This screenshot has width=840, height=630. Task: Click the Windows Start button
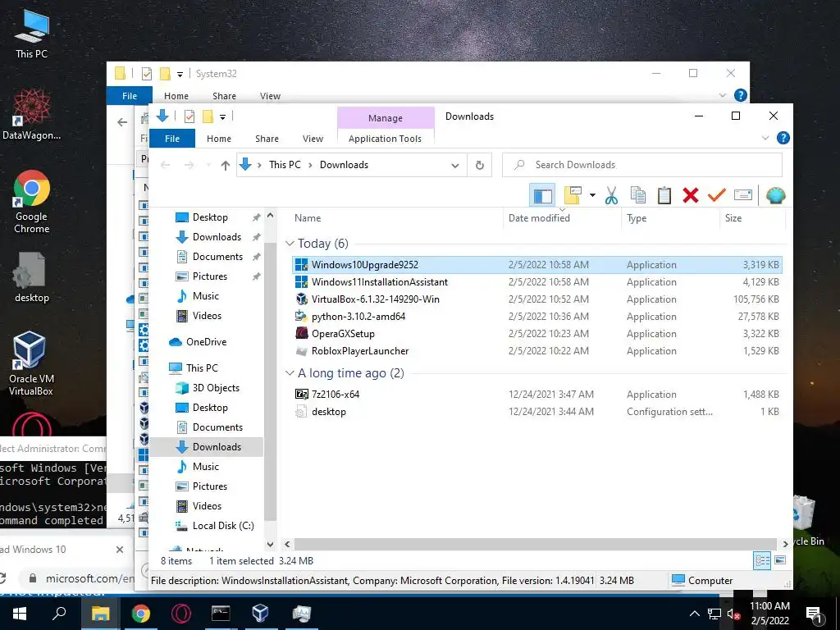click(x=20, y=614)
